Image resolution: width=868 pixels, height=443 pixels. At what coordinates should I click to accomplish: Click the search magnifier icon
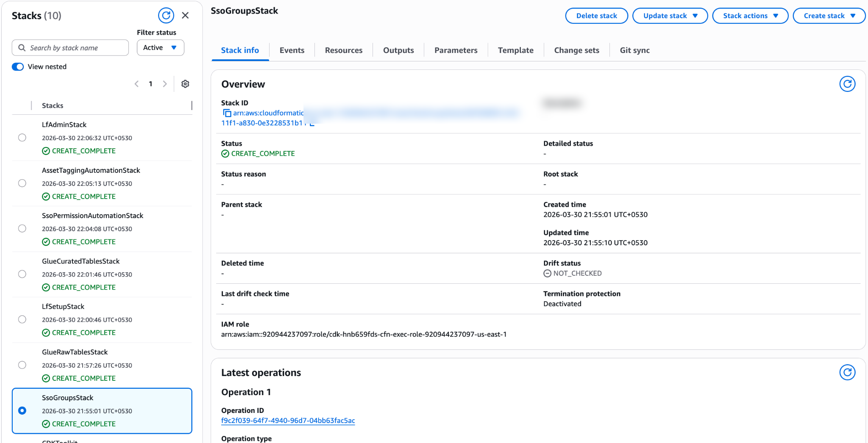22,48
